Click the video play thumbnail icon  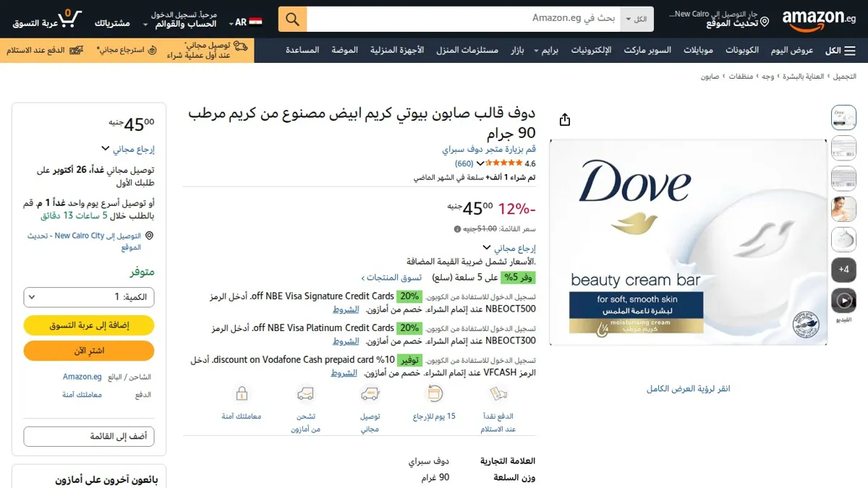[x=843, y=300]
